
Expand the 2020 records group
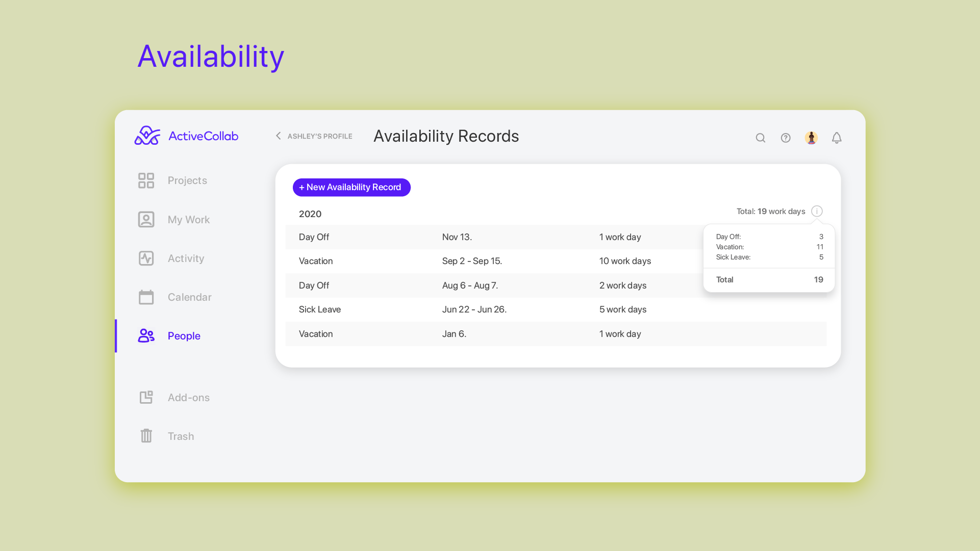tap(310, 214)
